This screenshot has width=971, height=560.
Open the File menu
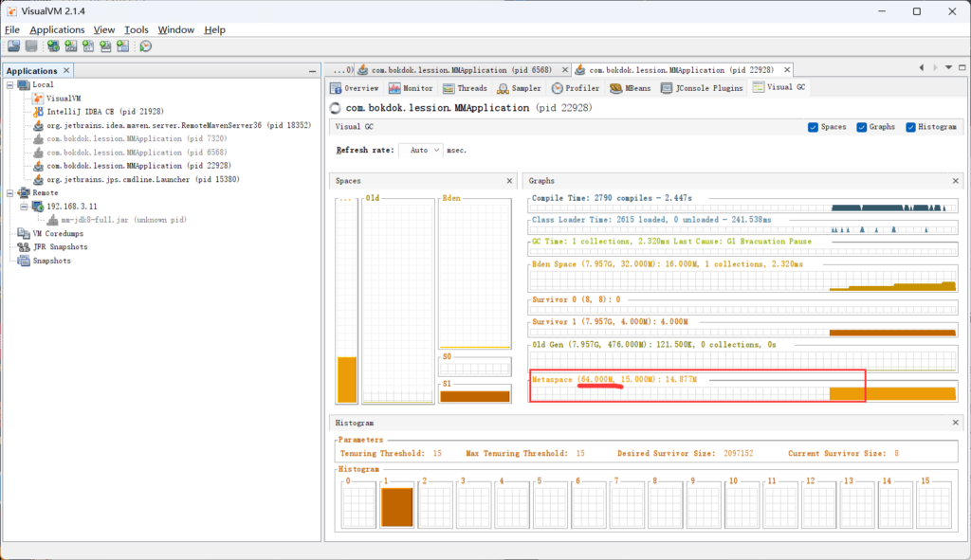(x=12, y=29)
